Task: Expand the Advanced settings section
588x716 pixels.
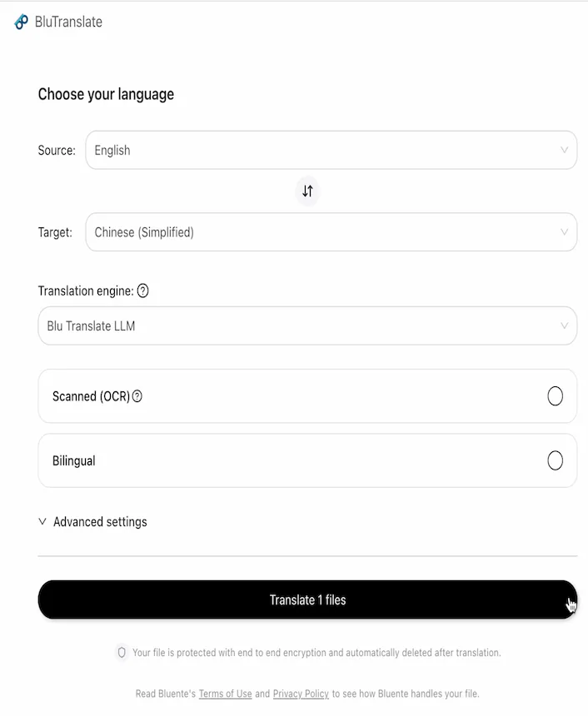Action: 99,522
